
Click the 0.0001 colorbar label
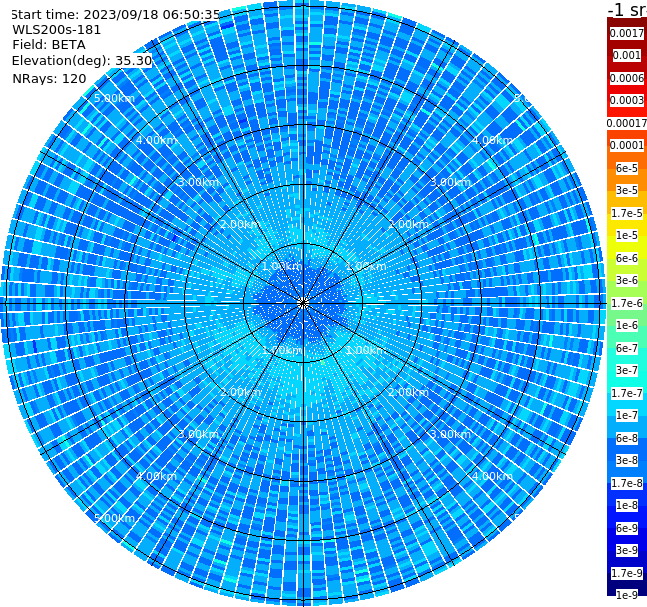627,145
